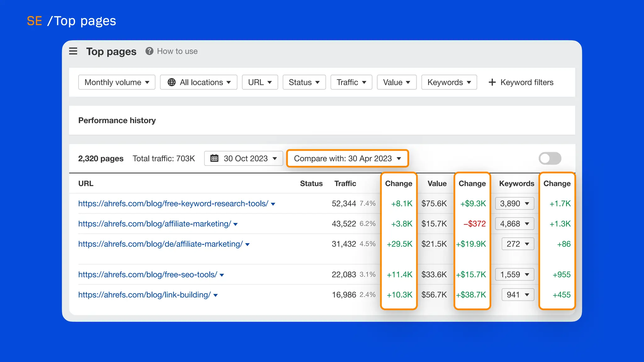Click the How to use question mark icon
This screenshot has height=362, width=644.
point(149,51)
